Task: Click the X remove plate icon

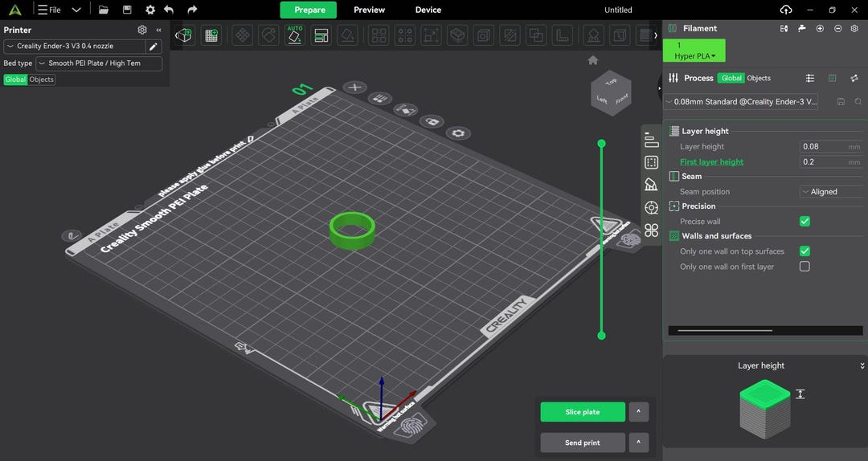Action: [x=355, y=87]
